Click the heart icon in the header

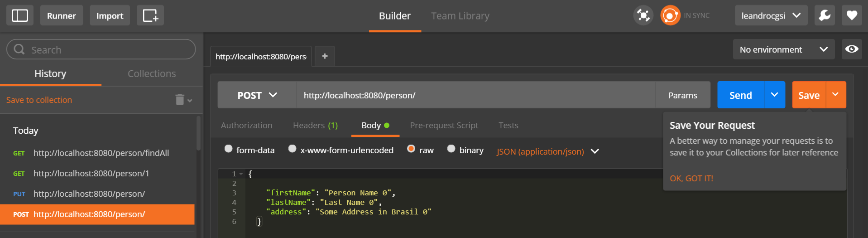852,15
